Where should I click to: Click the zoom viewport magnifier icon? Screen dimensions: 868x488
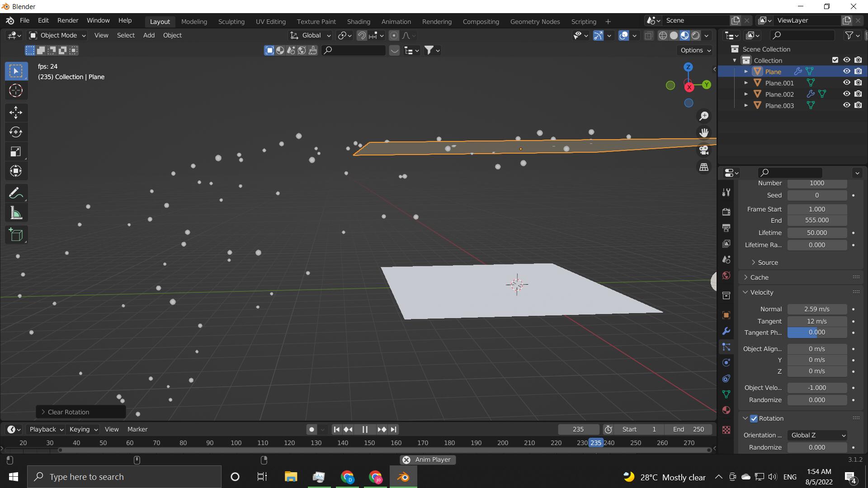tap(704, 116)
